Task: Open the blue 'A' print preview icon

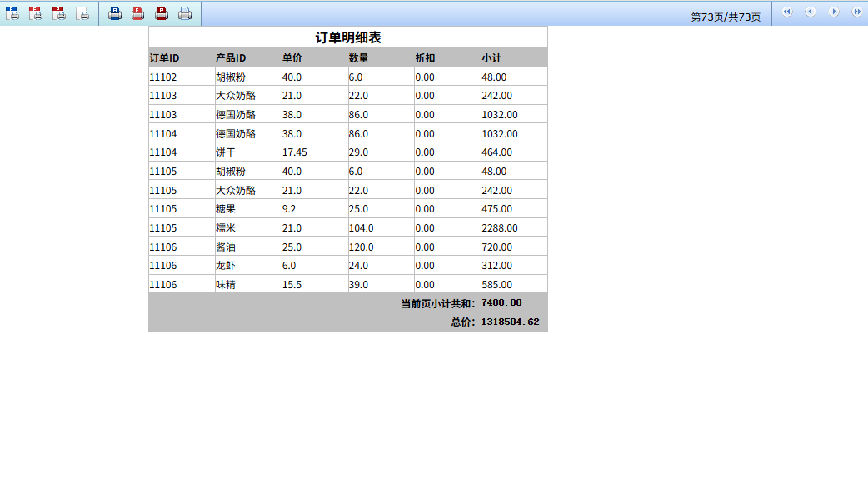Action: pyautogui.click(x=12, y=13)
